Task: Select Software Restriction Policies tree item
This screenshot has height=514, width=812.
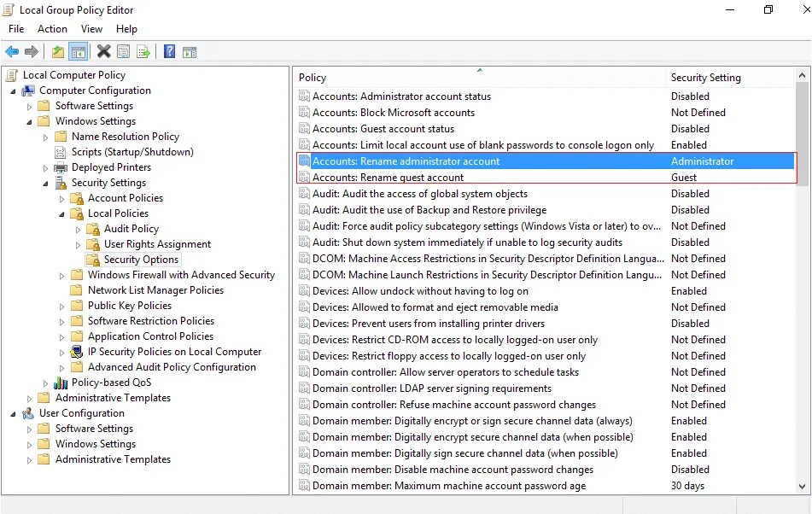Action: (150, 321)
